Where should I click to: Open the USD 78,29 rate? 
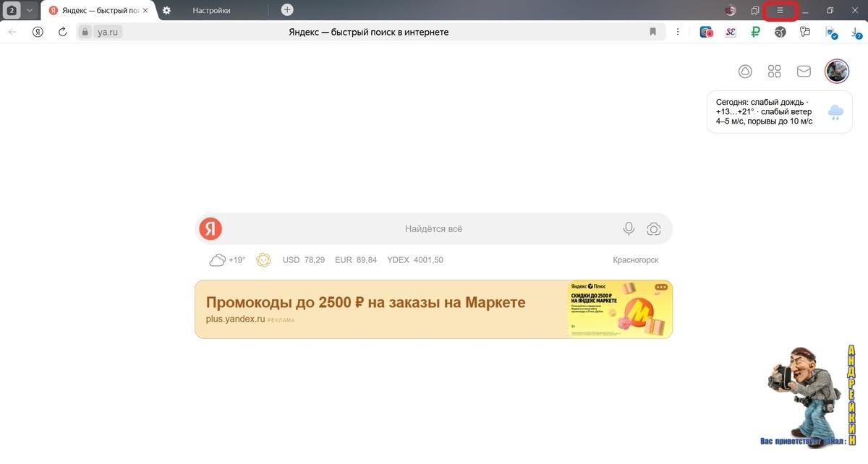tap(304, 260)
